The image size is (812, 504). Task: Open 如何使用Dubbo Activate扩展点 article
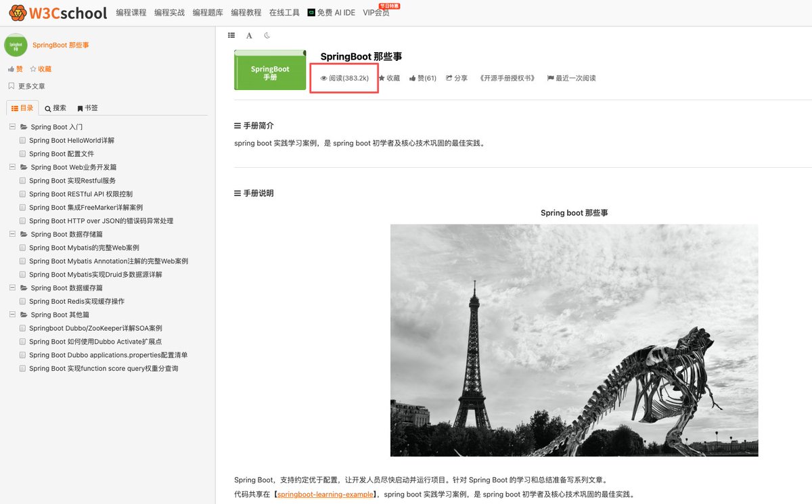click(95, 342)
